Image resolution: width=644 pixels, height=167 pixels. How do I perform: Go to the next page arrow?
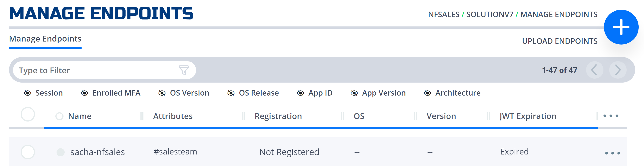618,70
